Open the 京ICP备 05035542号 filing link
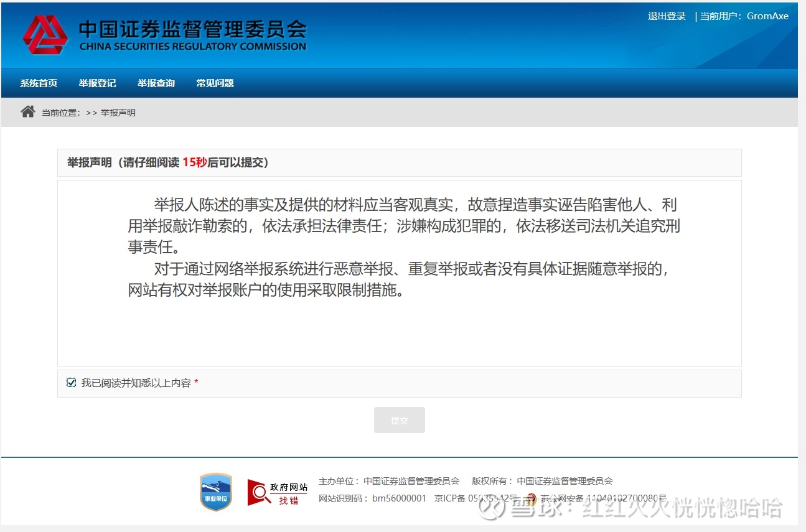This screenshot has width=806, height=532. 477,498
